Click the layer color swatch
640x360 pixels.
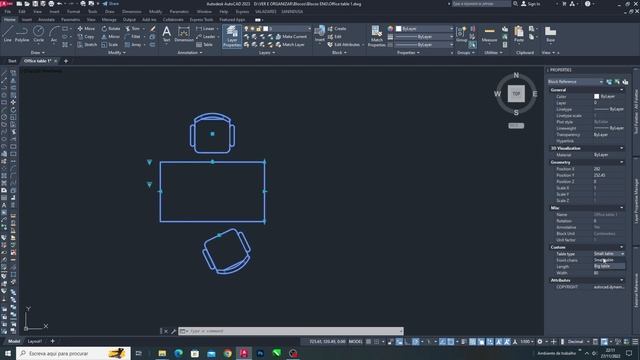265,29
